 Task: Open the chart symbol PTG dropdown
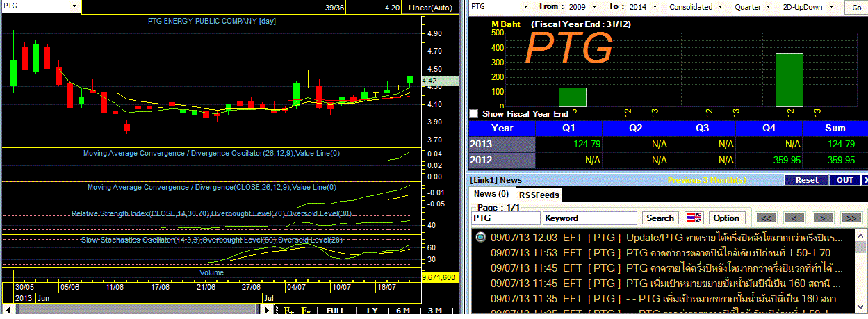click(75, 6)
